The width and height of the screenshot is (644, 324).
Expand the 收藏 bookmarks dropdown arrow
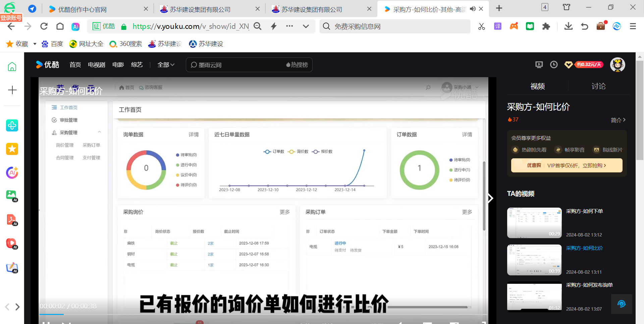(35, 44)
